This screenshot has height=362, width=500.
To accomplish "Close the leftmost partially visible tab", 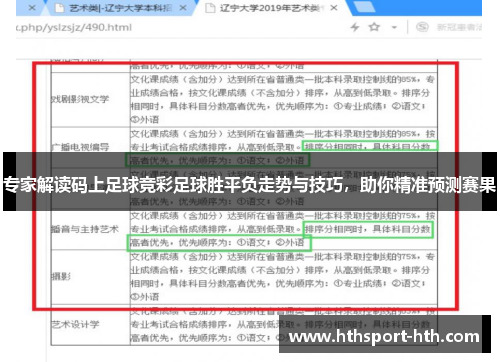I will [32, 8].
